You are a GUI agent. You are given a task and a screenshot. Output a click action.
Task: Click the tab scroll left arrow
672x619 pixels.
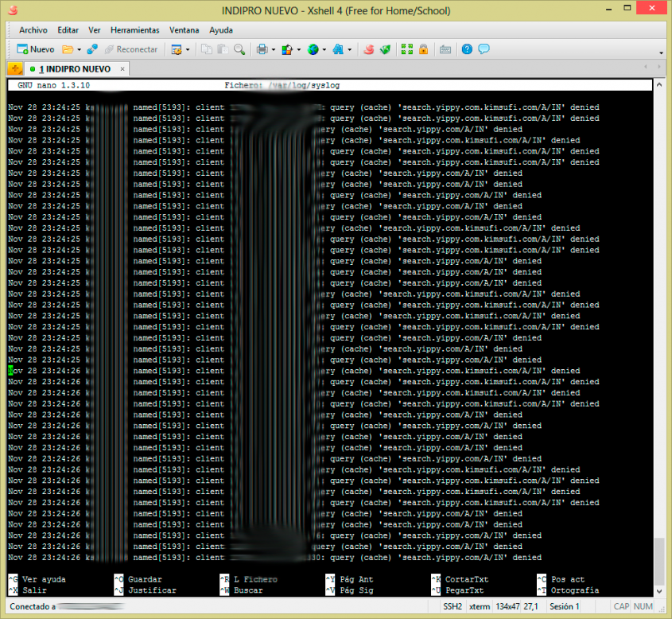(x=646, y=67)
